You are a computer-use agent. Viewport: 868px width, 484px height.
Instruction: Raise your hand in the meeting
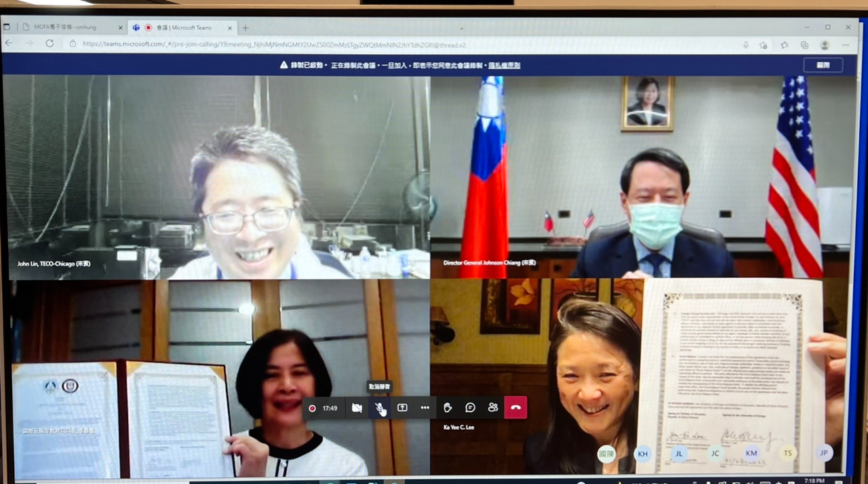pyautogui.click(x=448, y=407)
